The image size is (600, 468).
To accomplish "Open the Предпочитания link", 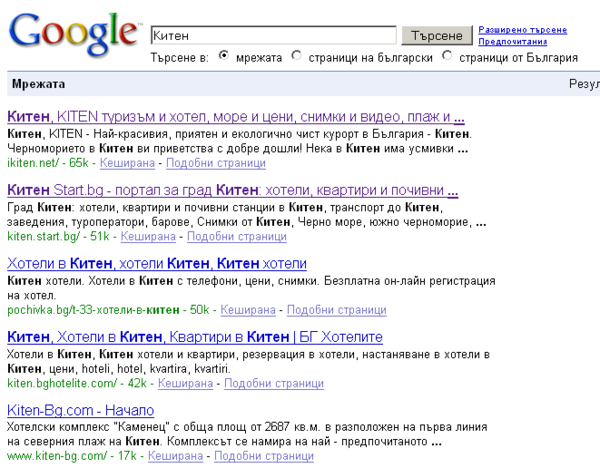I will tap(512, 41).
